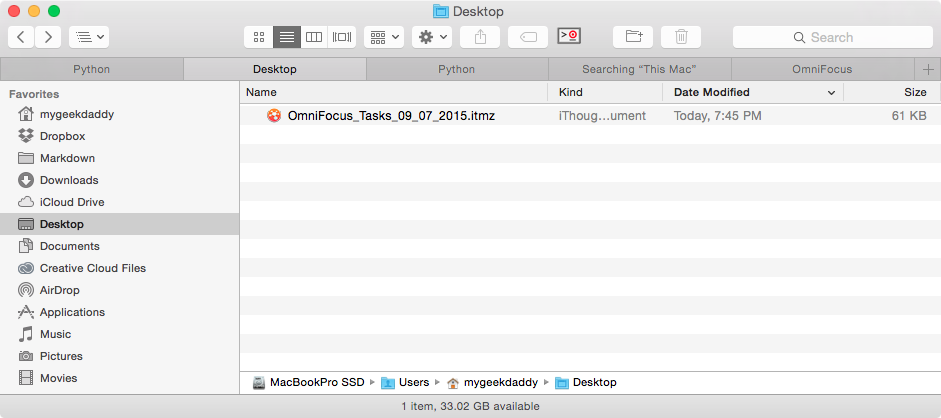Sort by the Kind column header
The image size is (941, 418).
coord(605,92)
